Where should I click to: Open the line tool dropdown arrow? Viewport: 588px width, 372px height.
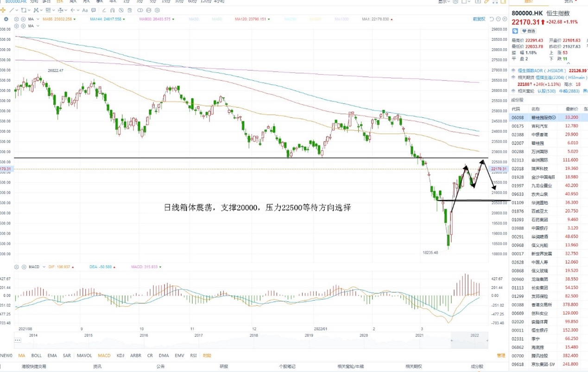pyautogui.click(x=17, y=10)
